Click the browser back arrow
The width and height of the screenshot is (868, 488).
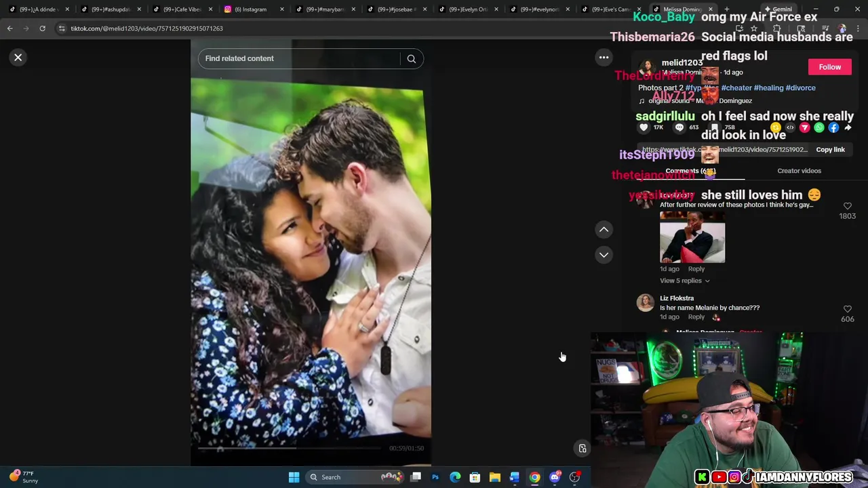pyautogui.click(x=10, y=28)
